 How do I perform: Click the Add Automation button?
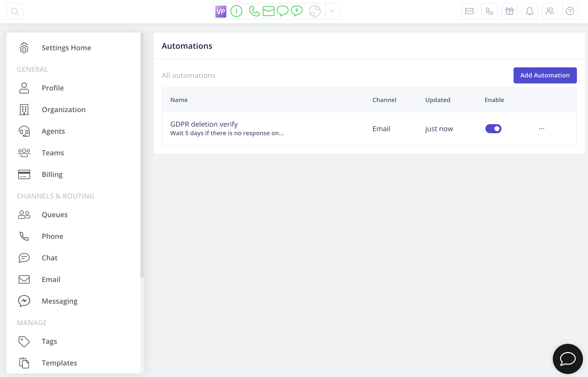545,75
